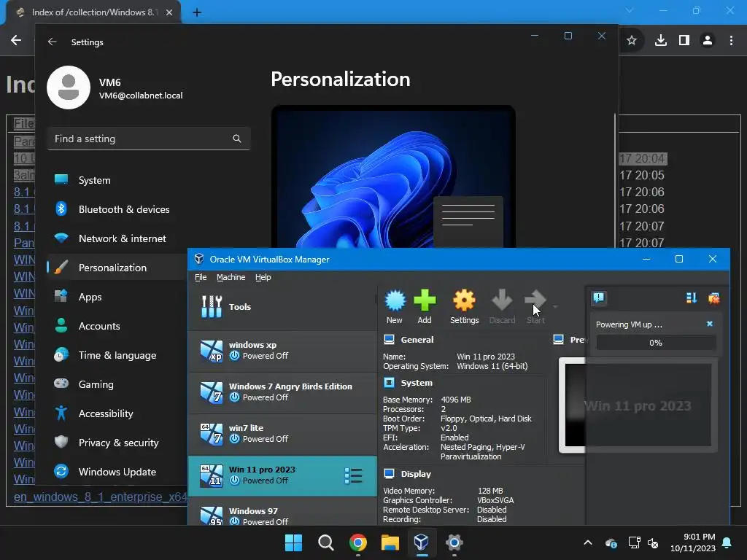Click the muted volume tray icon

[x=653, y=542]
